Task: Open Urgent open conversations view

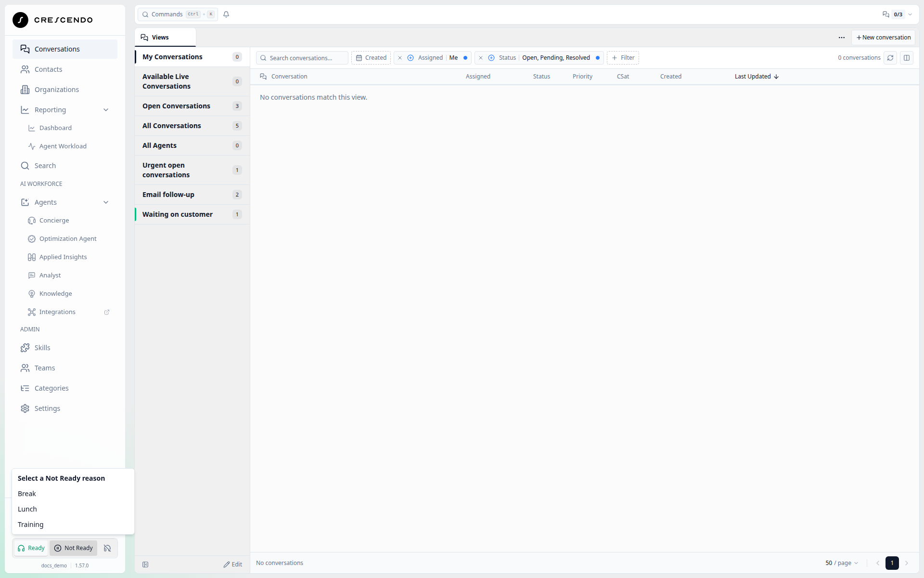Action: 192,170
